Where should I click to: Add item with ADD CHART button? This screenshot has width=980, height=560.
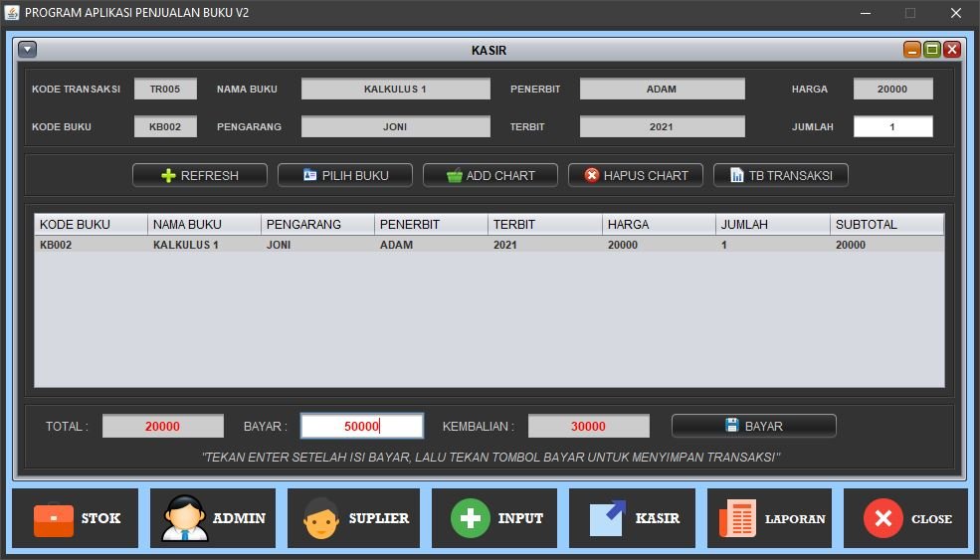coord(490,175)
